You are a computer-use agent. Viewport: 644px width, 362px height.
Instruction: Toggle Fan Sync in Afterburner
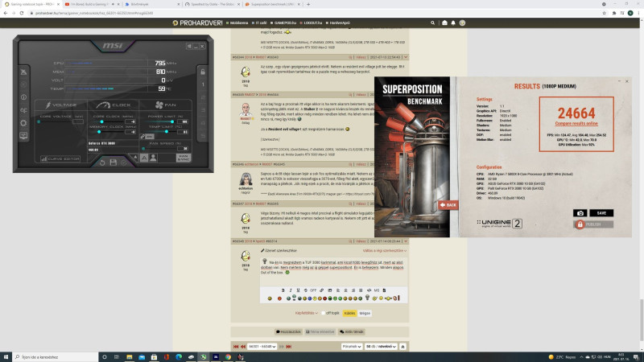click(x=184, y=158)
